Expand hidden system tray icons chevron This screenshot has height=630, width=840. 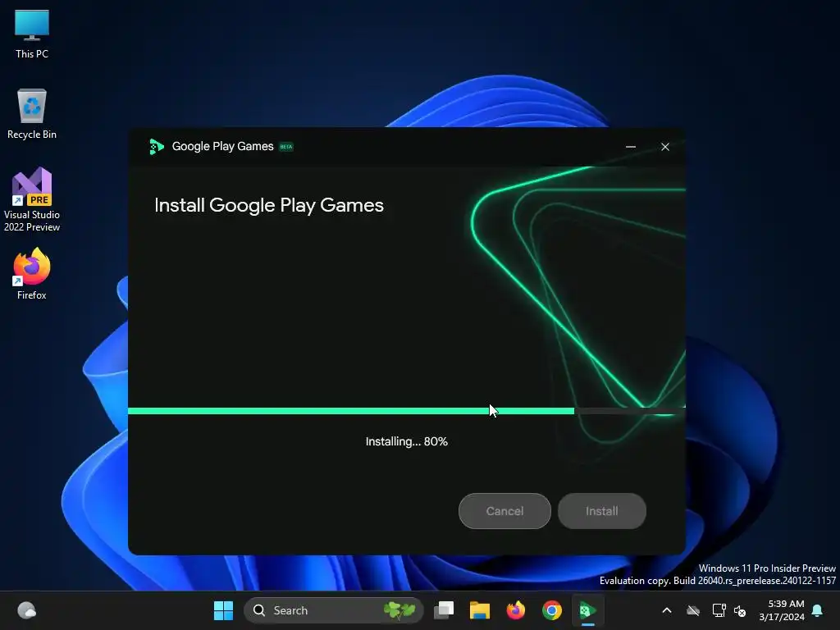click(666, 610)
